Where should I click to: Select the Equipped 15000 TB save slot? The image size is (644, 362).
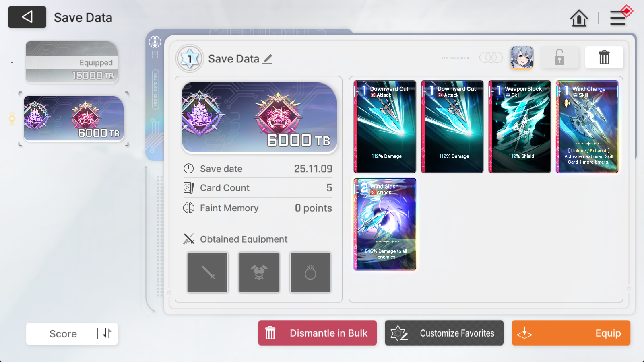72,62
